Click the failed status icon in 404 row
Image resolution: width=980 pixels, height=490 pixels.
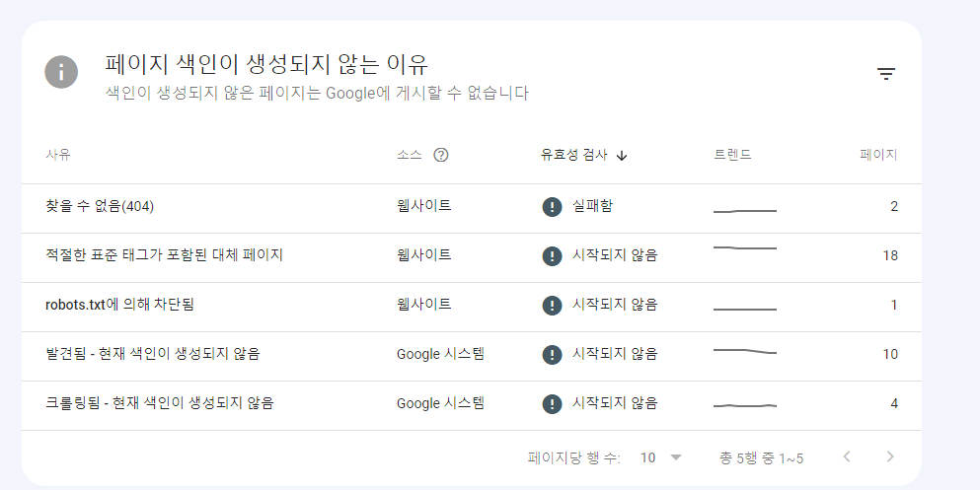[x=552, y=207]
